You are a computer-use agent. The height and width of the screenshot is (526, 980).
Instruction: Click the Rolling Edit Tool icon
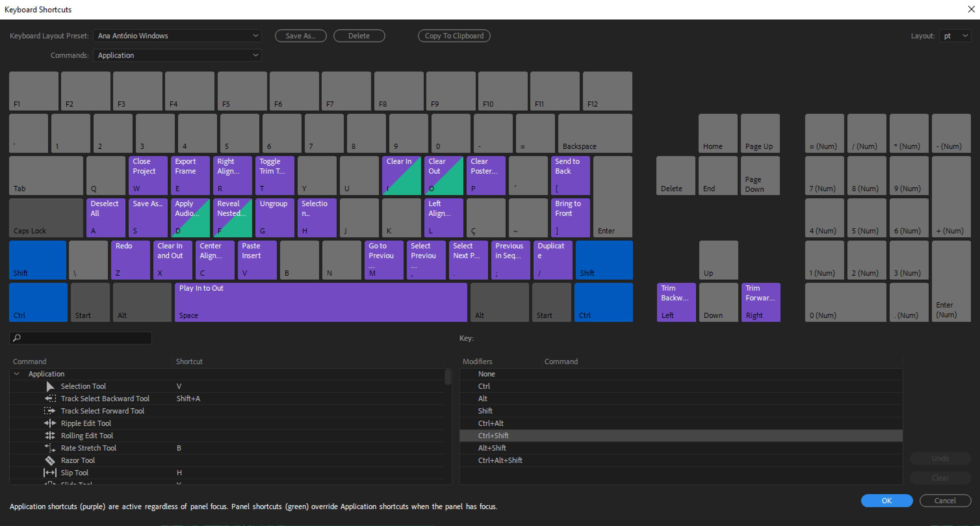pyautogui.click(x=50, y=435)
